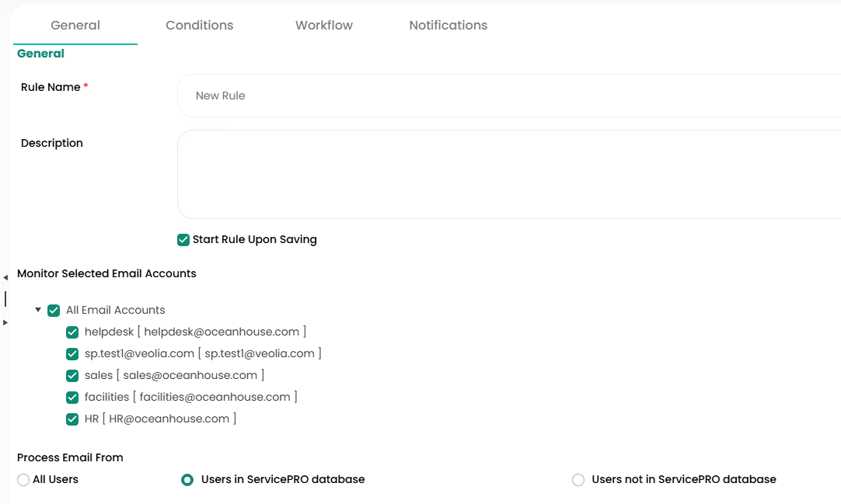Uncheck the helpdesk email account

(x=72, y=332)
